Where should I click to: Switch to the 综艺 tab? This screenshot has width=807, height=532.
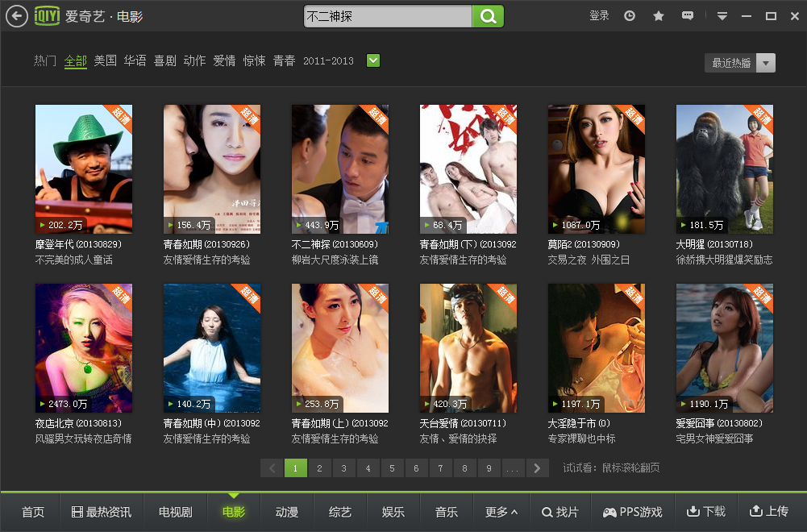pos(339,512)
